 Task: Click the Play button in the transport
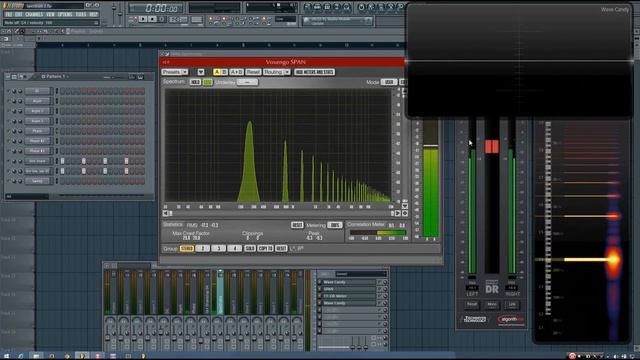(x=143, y=19)
